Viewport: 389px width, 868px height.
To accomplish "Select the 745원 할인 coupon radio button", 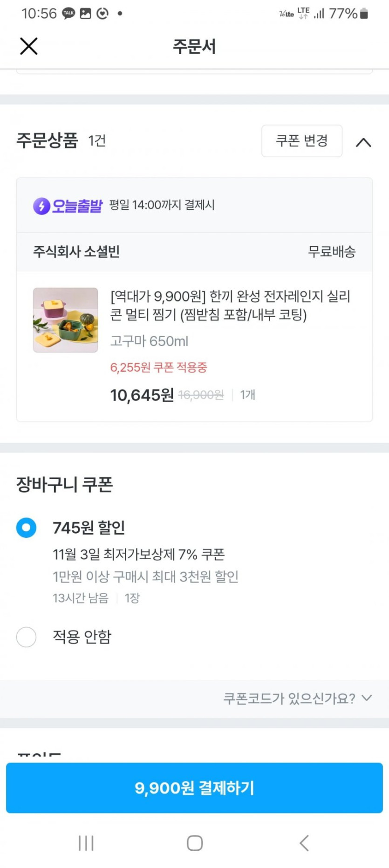I will (x=27, y=528).
